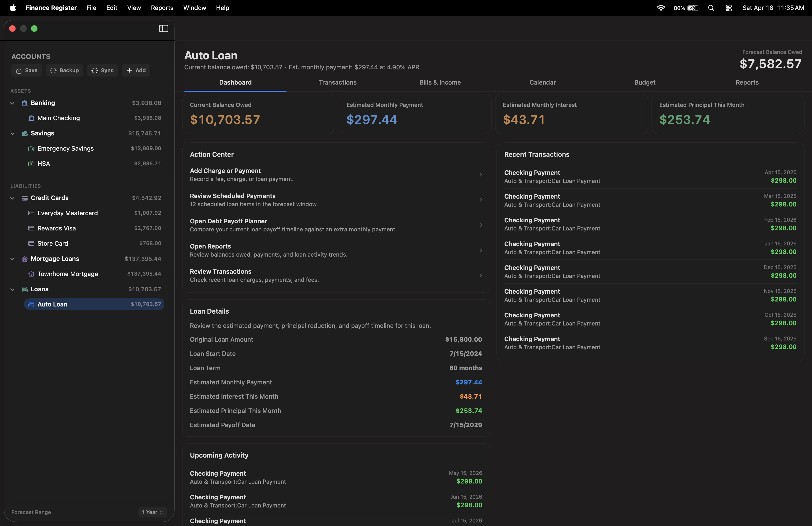Open Spotlight search in menu bar
The width and height of the screenshot is (812, 526).
[711, 8]
